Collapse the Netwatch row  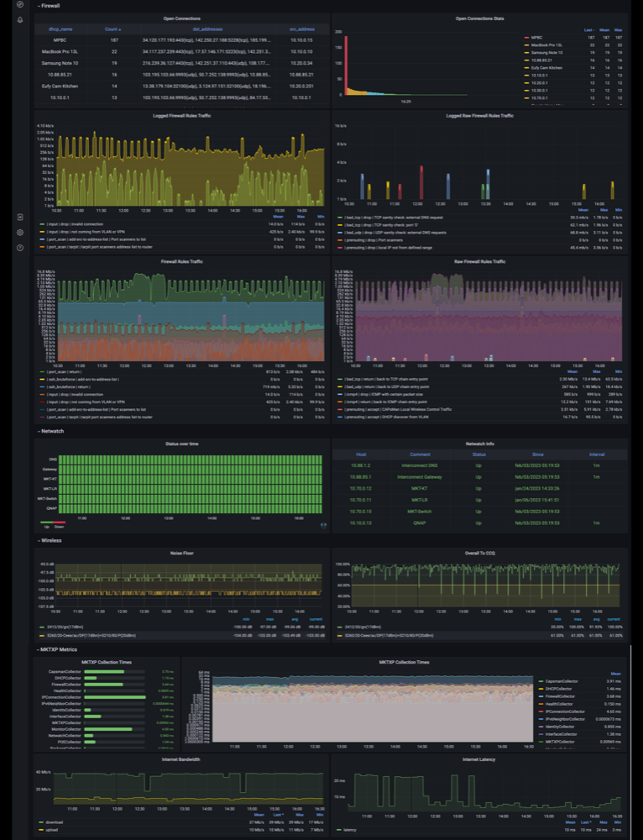coord(51,431)
